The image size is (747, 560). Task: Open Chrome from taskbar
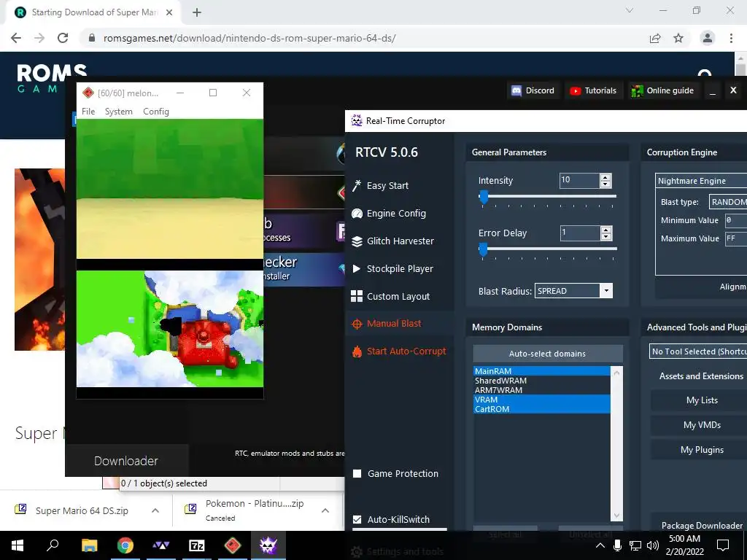pyautogui.click(x=125, y=545)
